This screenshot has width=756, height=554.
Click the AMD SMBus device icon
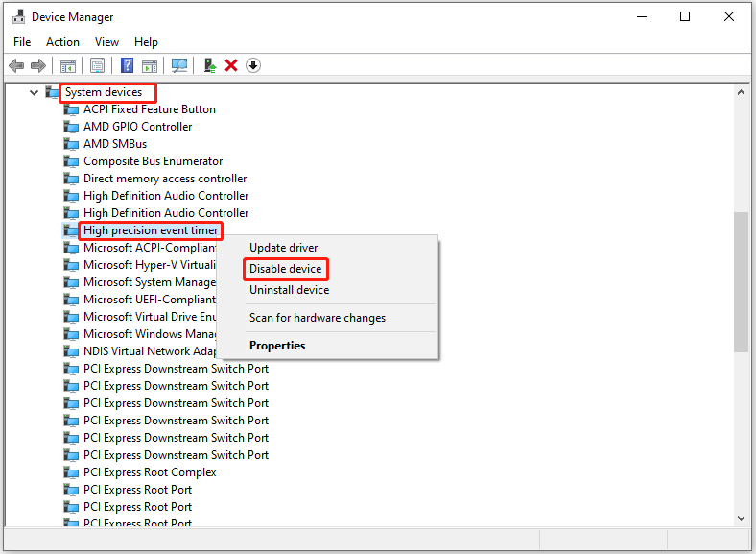coord(71,144)
